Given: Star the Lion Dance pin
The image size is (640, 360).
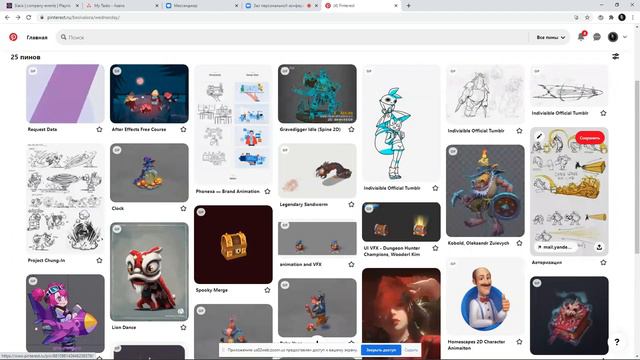Looking at the screenshot, I should 183,327.
